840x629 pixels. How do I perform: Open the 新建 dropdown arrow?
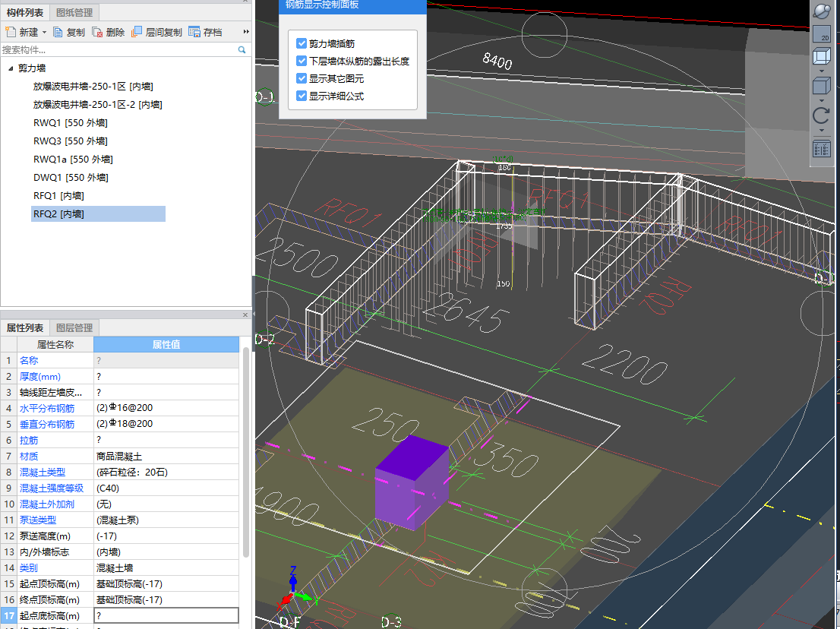click(45, 33)
